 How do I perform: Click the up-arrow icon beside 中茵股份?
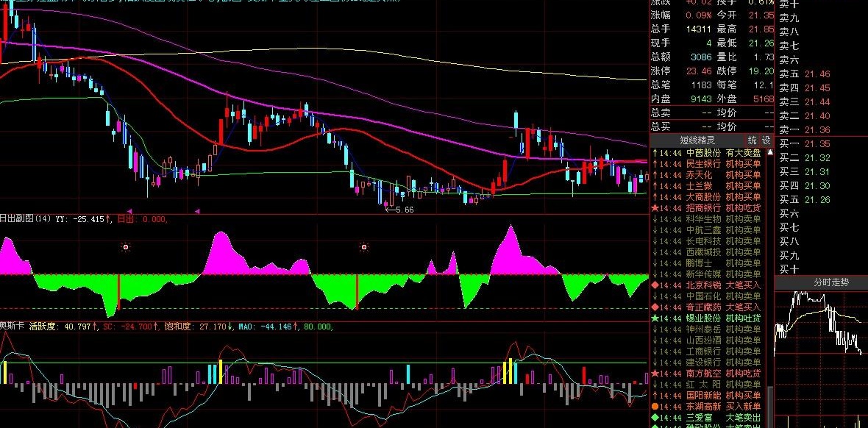(x=655, y=152)
